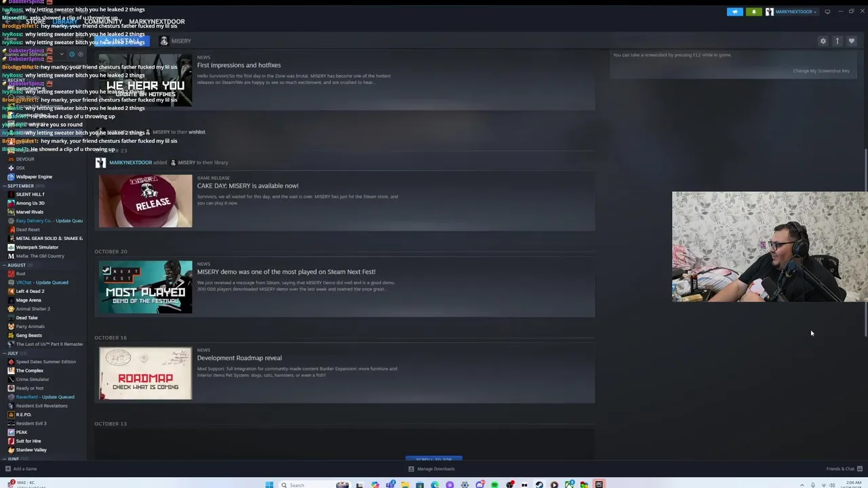Screen dimensions: 868x488
Task: Select Resident Evil Revelations
Action: (x=41, y=406)
